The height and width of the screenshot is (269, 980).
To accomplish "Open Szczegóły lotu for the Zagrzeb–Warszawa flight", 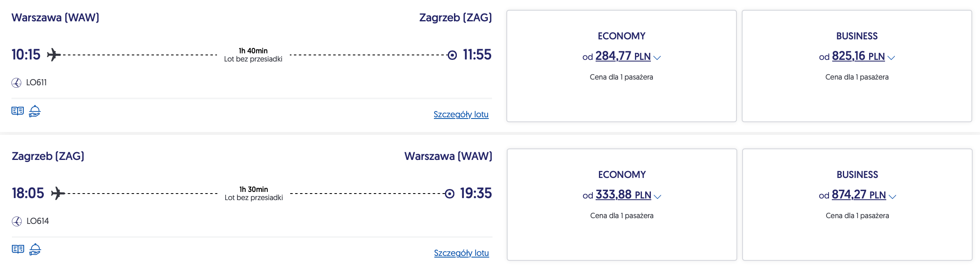I will (x=461, y=253).
